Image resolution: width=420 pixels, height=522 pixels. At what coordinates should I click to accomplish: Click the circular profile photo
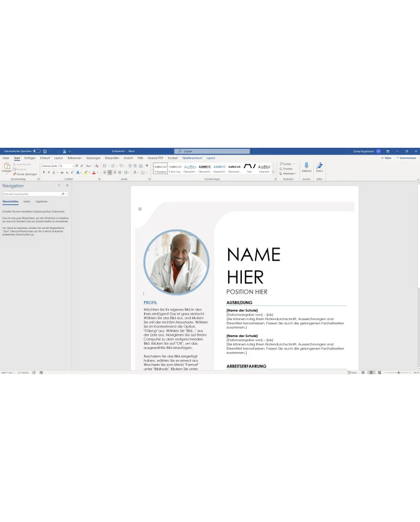176,263
